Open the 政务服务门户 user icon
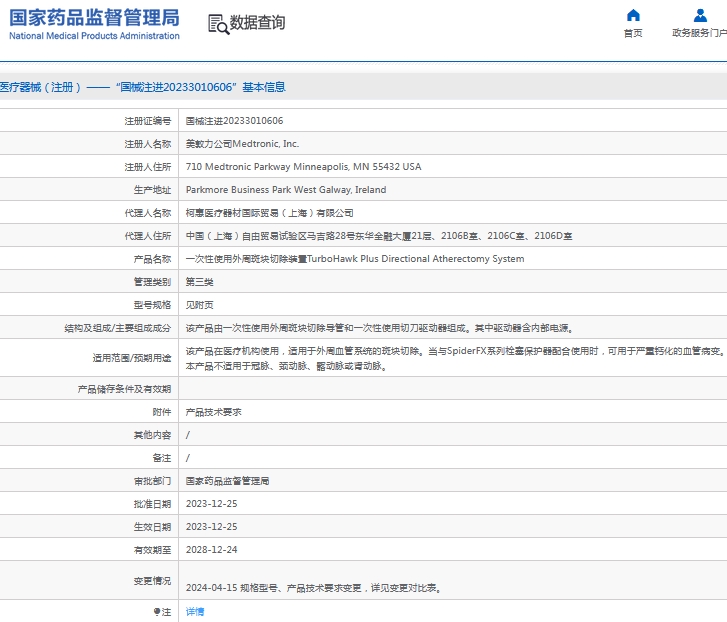The width and height of the screenshot is (727, 622). (x=700, y=15)
